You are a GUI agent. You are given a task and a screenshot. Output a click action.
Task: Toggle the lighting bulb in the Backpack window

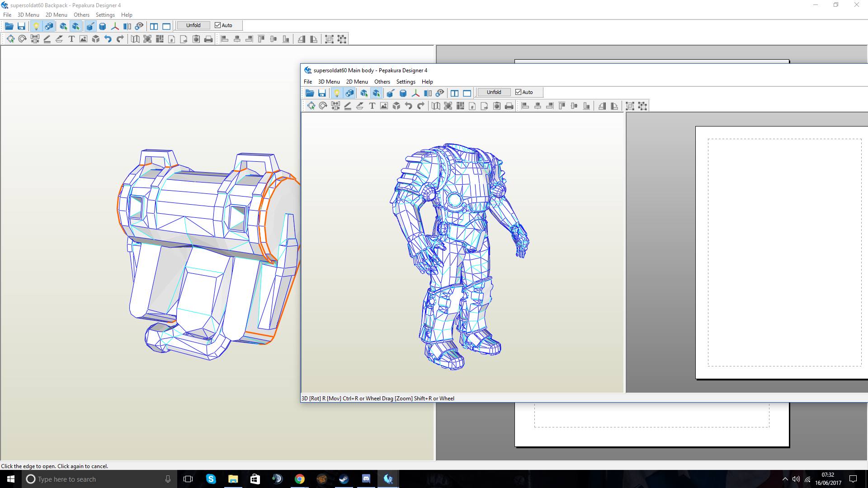coord(36,26)
